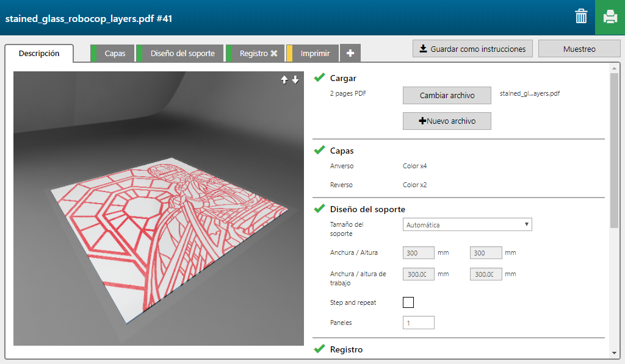Click Diseño del soporte section heading

pyautogui.click(x=367, y=209)
